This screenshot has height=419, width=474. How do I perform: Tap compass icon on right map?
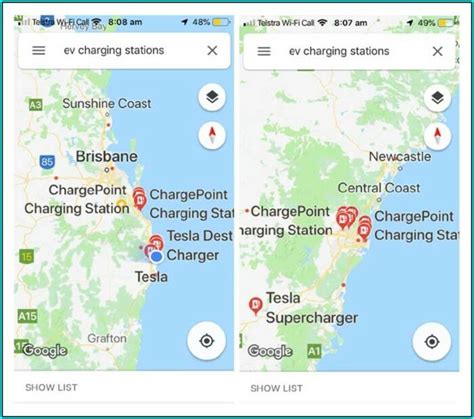pyautogui.click(x=437, y=136)
